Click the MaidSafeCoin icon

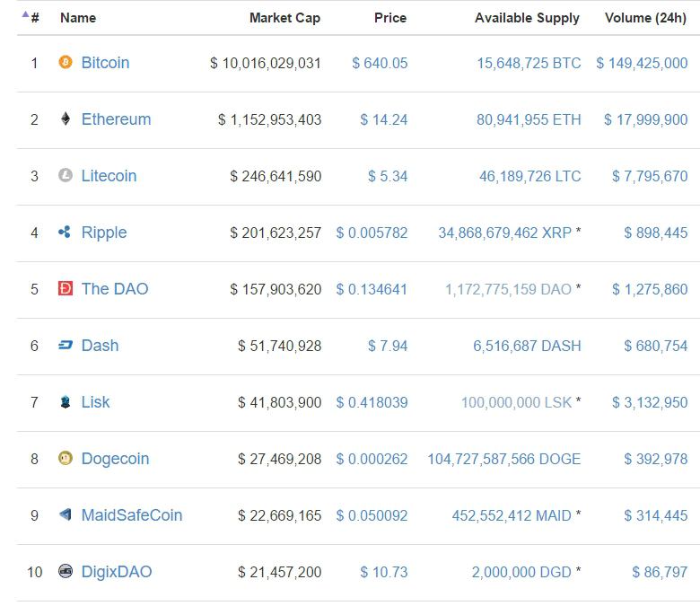coord(65,514)
